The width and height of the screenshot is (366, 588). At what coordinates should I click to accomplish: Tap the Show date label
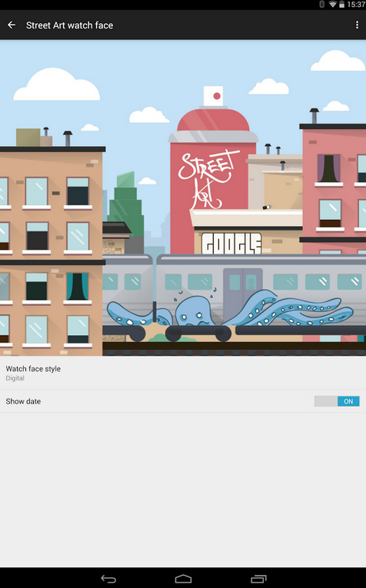pyautogui.click(x=23, y=401)
